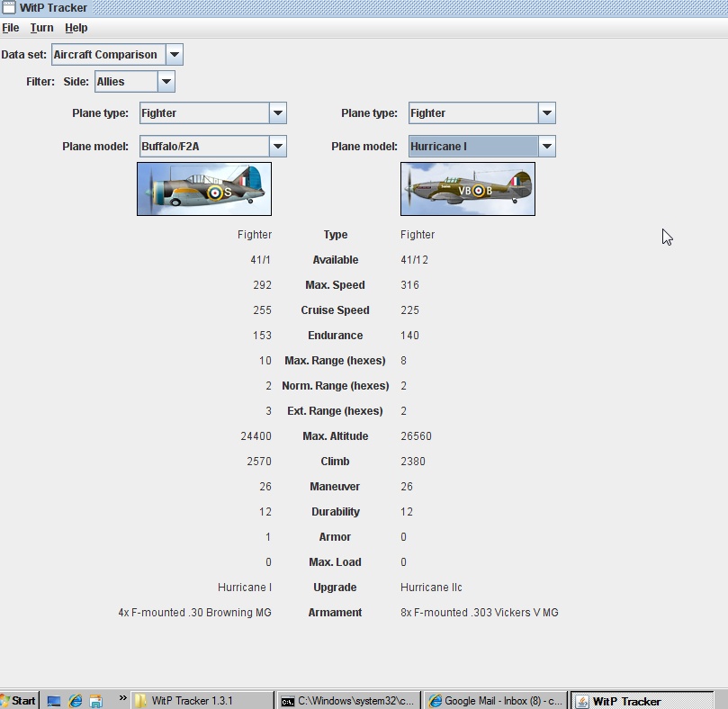Switch to the command prompt taskbar item
The height and width of the screenshot is (709, 728).
tap(348, 701)
